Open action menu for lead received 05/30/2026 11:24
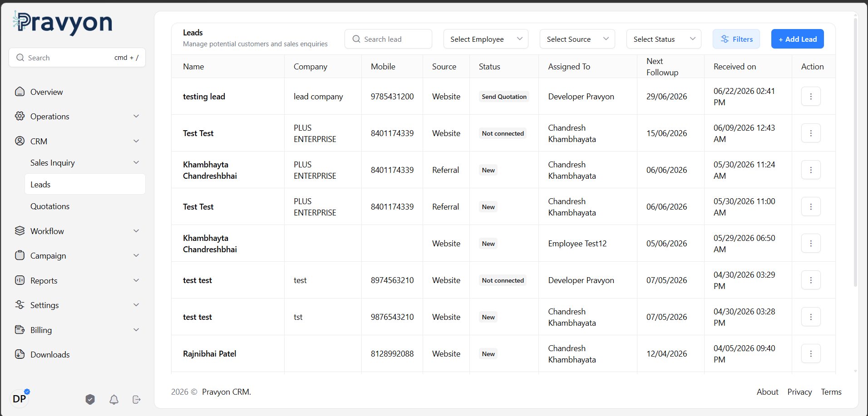Image resolution: width=868 pixels, height=416 pixels. pyautogui.click(x=811, y=170)
